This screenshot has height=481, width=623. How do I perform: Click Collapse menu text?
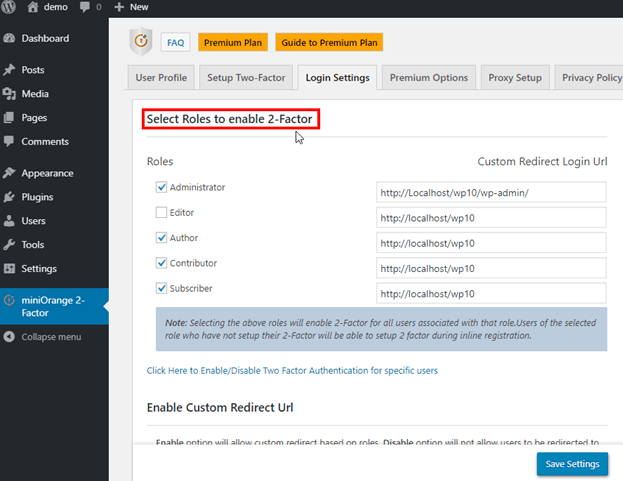click(x=51, y=337)
